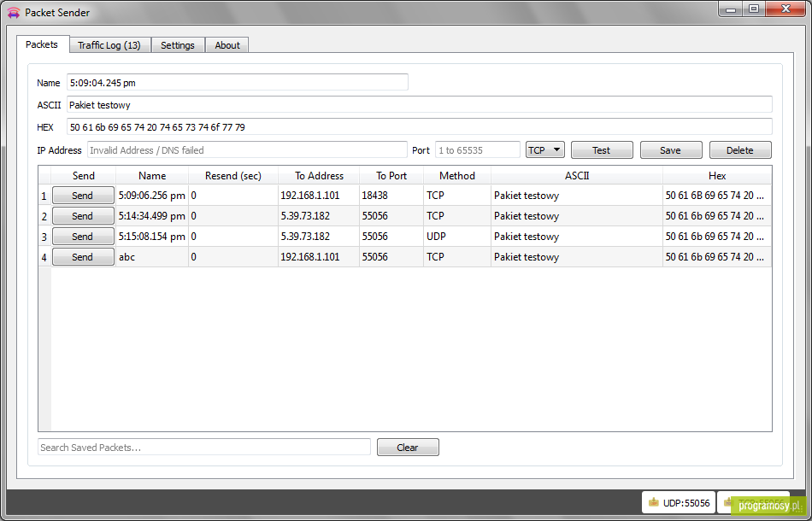This screenshot has width=812, height=521.
Task: Click the Method column header
Action: point(457,176)
